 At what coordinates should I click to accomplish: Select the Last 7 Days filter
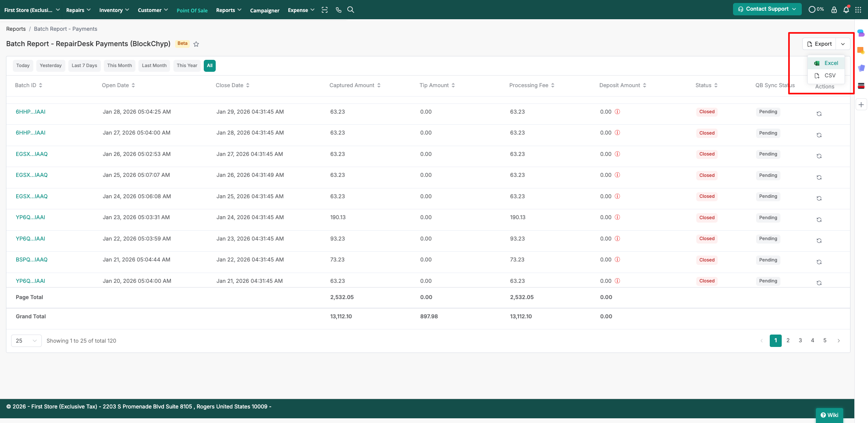click(x=84, y=66)
